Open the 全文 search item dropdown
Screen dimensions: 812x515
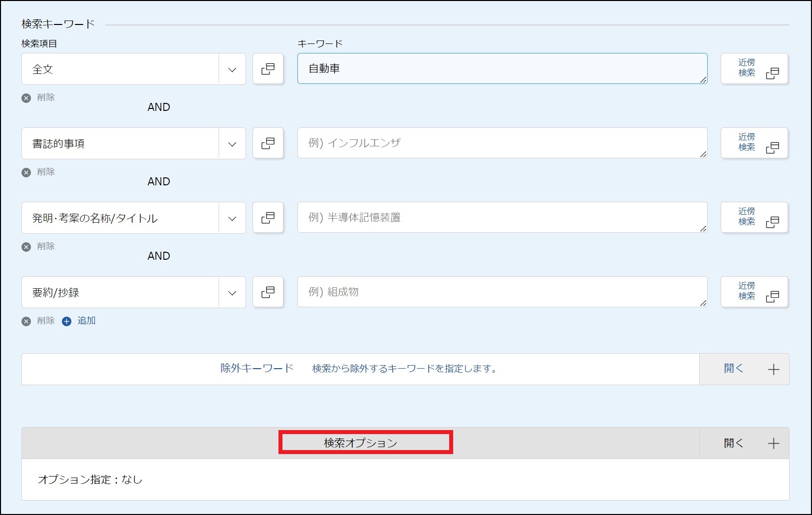(232, 69)
